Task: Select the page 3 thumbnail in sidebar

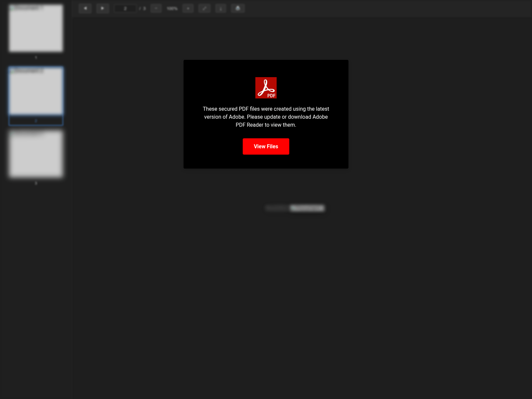Action: (36, 153)
